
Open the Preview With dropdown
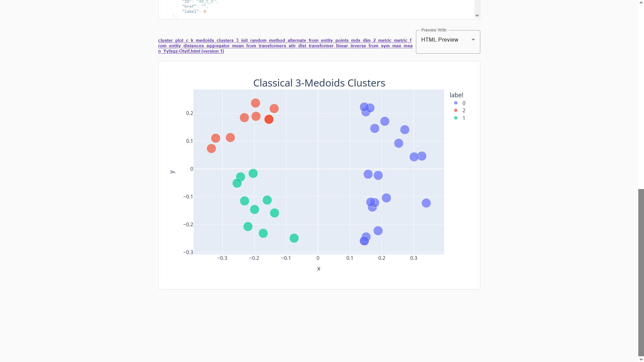(448, 42)
